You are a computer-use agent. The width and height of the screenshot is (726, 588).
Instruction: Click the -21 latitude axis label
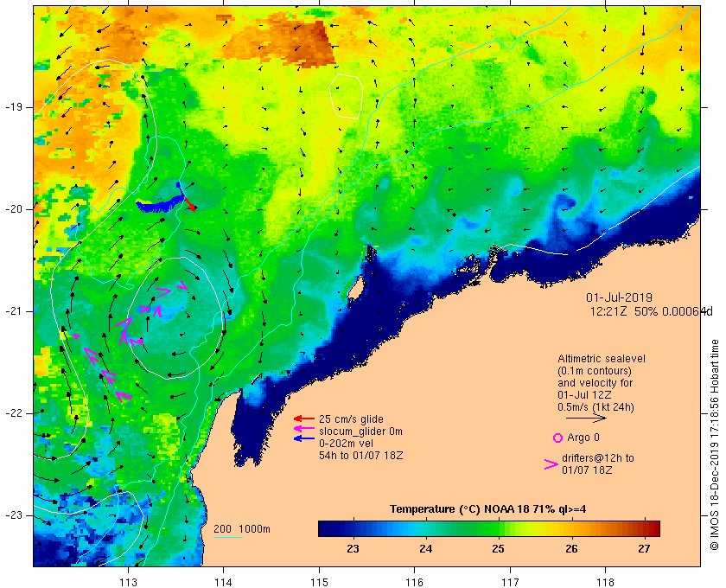point(14,311)
